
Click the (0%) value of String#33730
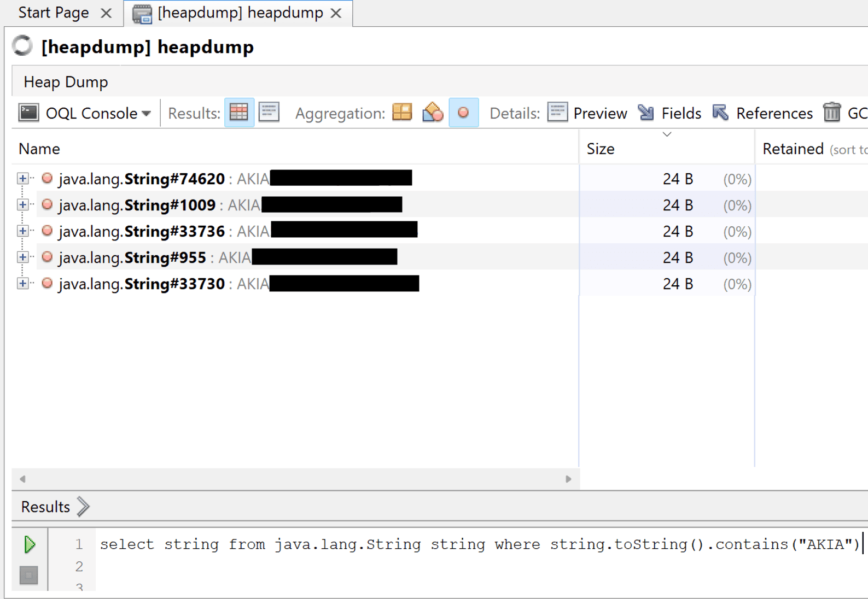pyautogui.click(x=737, y=284)
